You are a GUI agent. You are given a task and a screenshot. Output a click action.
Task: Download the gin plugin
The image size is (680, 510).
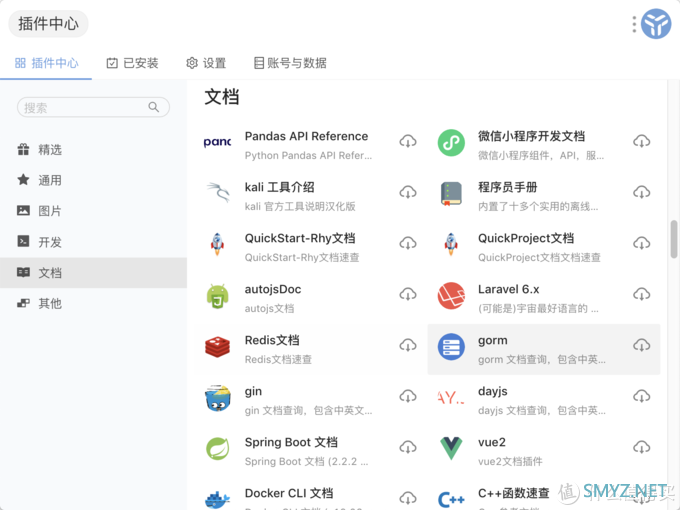(408, 396)
